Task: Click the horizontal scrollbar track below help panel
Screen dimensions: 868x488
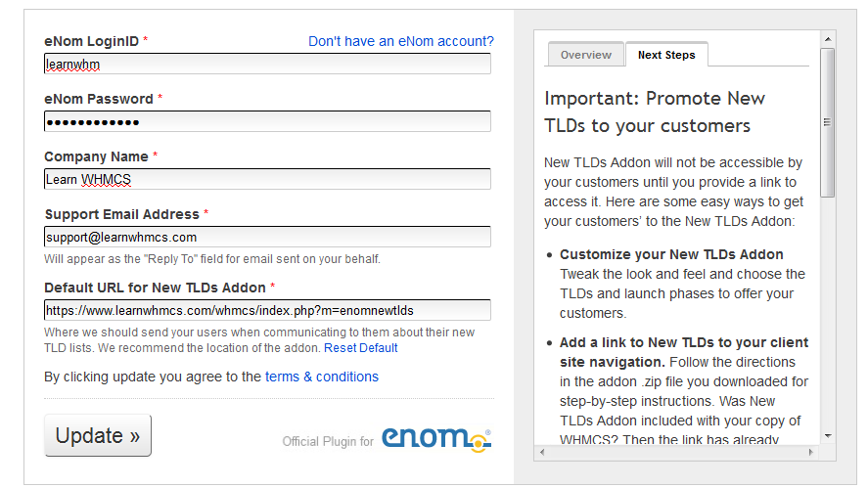Action: (x=676, y=452)
